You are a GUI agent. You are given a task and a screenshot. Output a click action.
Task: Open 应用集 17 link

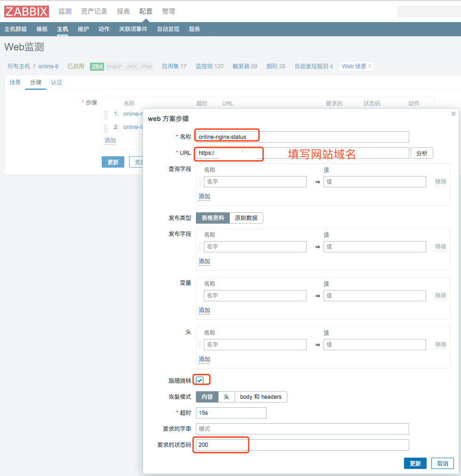point(174,66)
